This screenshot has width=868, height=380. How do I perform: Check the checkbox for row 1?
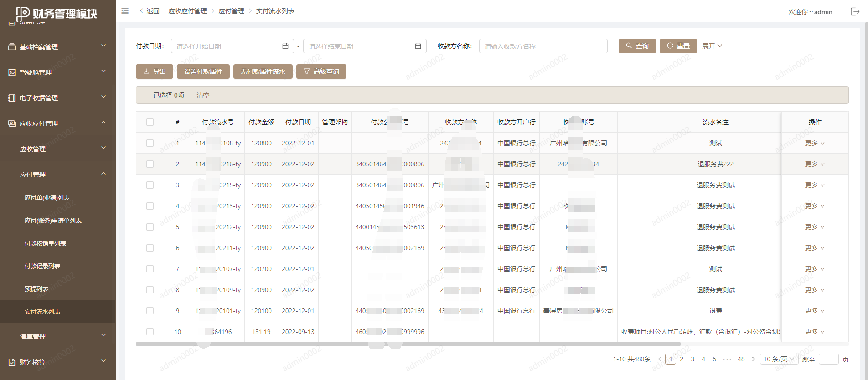(x=150, y=143)
